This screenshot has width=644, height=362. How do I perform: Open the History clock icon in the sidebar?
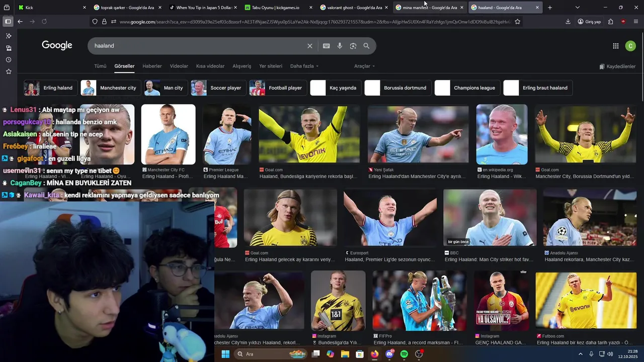click(9, 60)
